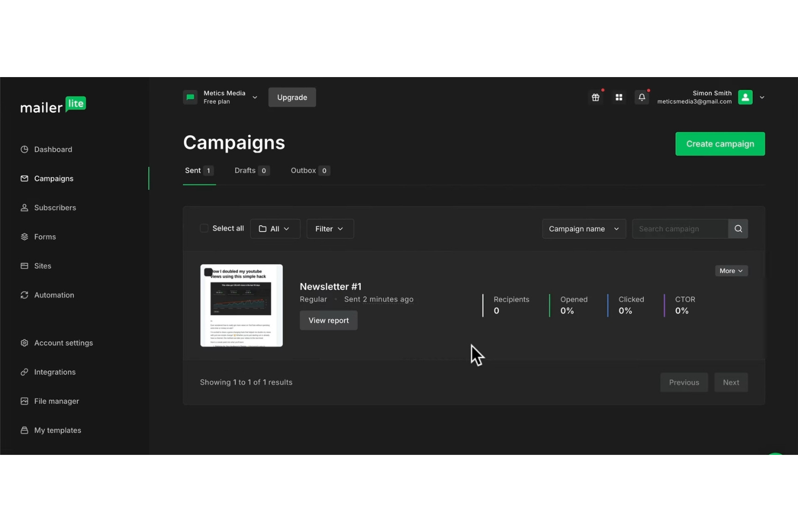Screen dimensions: 798x532
Task: Click the MailerLite logo
Action: click(x=53, y=105)
